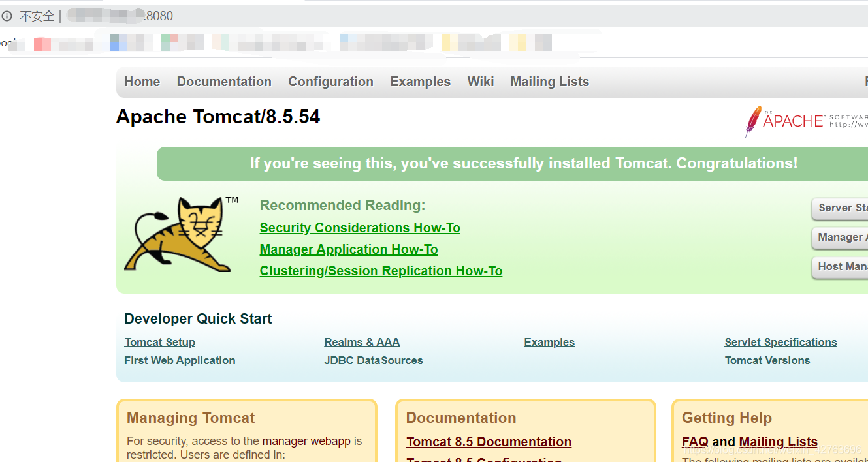Viewport: 868px width, 462px height.
Task: Open the Servlet Specifications link
Action: click(780, 342)
